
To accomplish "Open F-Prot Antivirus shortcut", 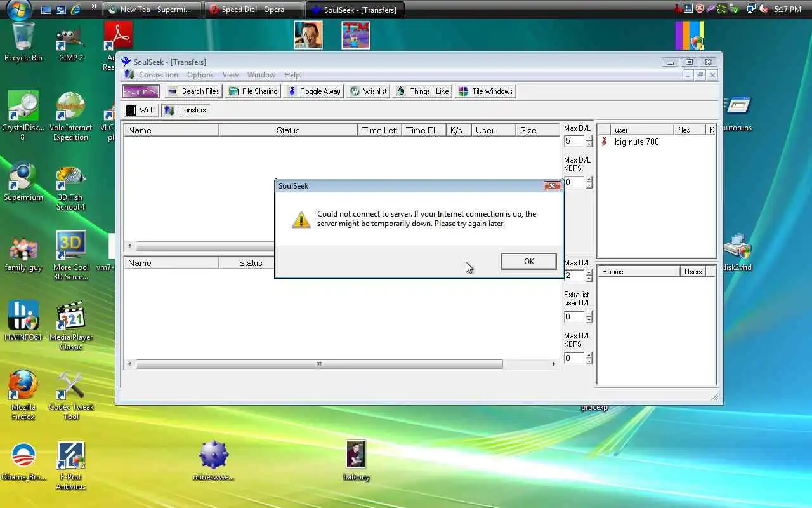I will [71, 465].
